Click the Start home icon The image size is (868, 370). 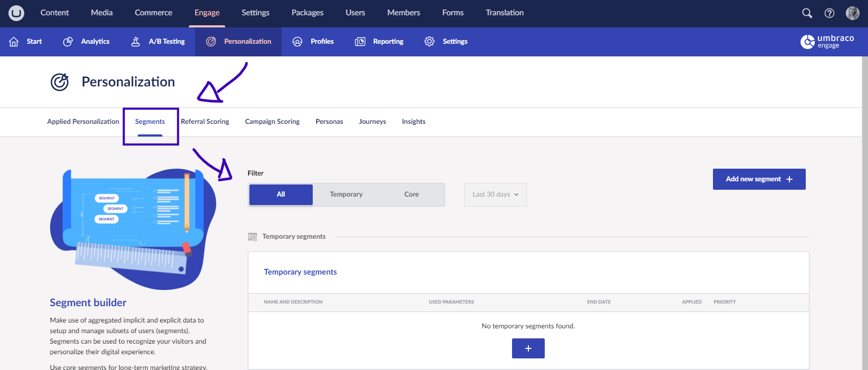(x=14, y=42)
